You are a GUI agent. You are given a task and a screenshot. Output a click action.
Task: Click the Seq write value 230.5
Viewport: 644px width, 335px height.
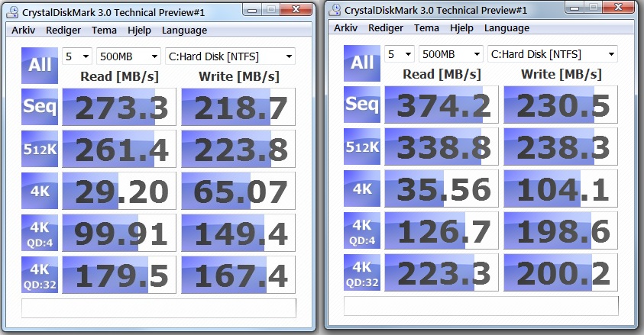561,105
